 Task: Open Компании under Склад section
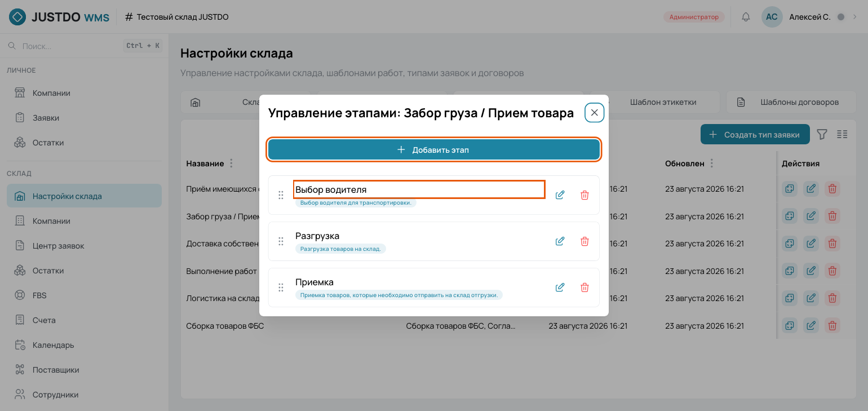tap(84, 221)
